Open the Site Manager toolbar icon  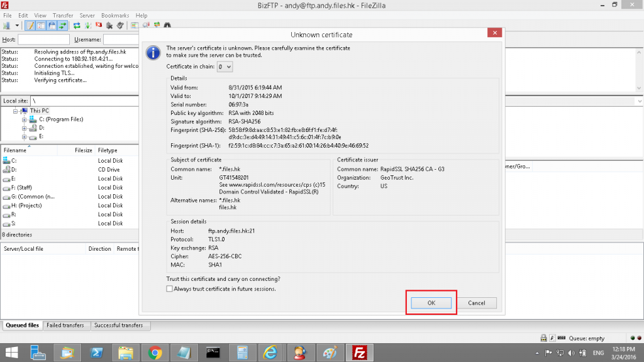[x=6, y=25]
